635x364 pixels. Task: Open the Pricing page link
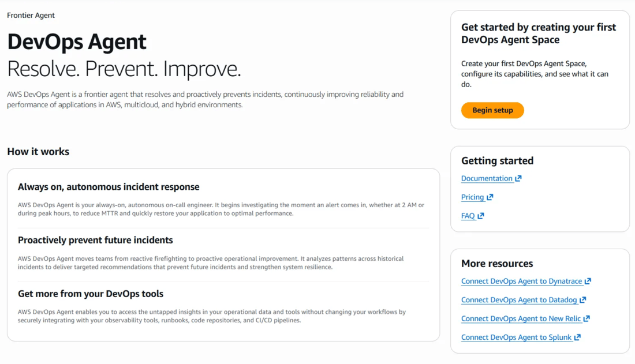472,197
